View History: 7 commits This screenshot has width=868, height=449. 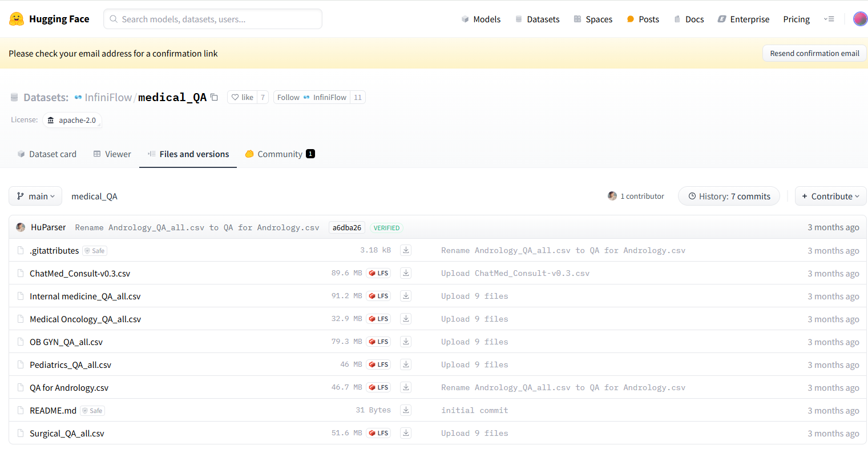coord(729,196)
